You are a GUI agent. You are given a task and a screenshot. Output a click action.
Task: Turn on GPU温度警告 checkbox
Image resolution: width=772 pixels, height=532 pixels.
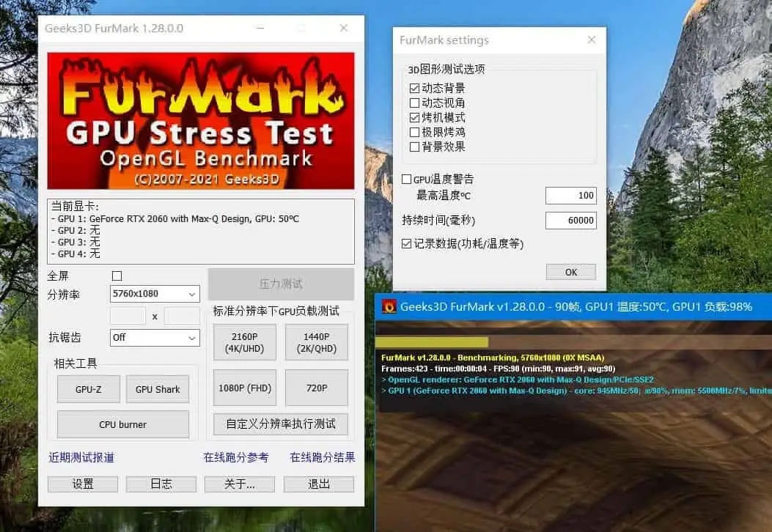point(406,179)
